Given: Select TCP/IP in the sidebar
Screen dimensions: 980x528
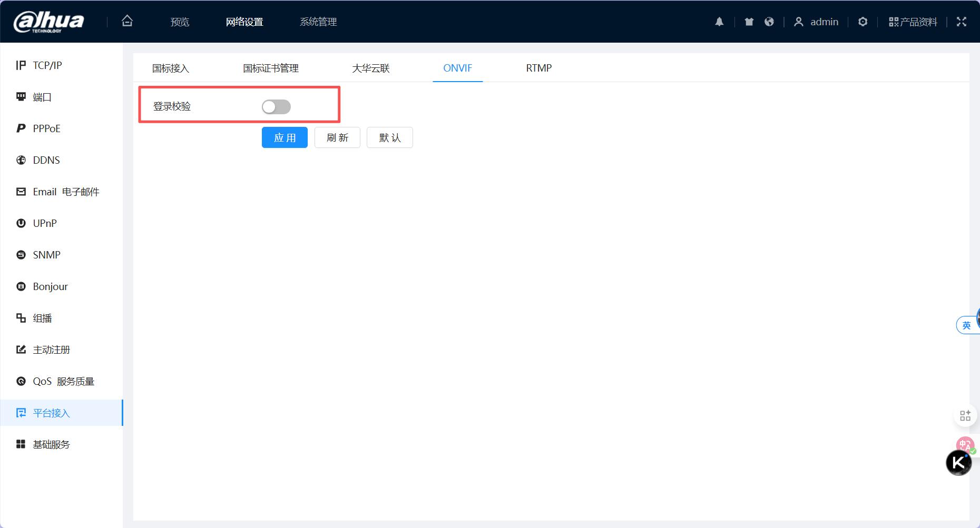Looking at the screenshot, I should coord(47,65).
